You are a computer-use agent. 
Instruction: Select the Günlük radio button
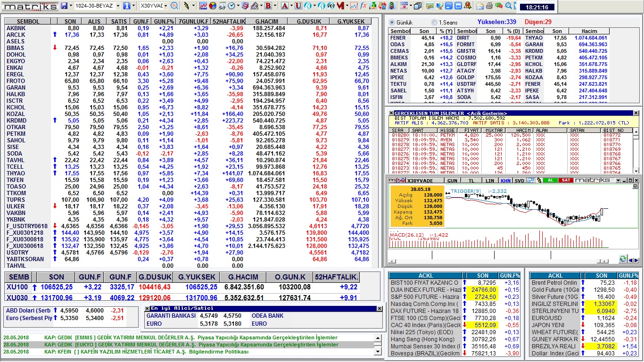point(392,23)
